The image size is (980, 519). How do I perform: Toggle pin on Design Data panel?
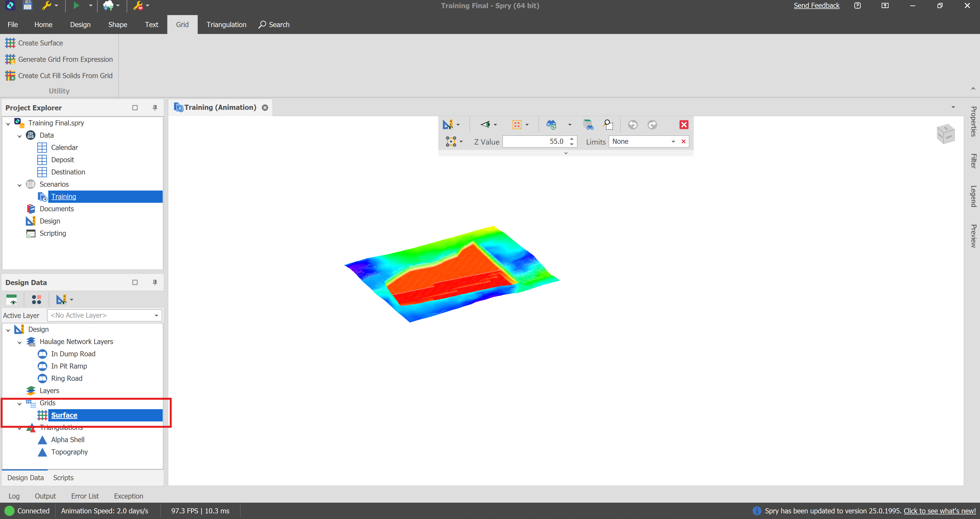tap(155, 282)
